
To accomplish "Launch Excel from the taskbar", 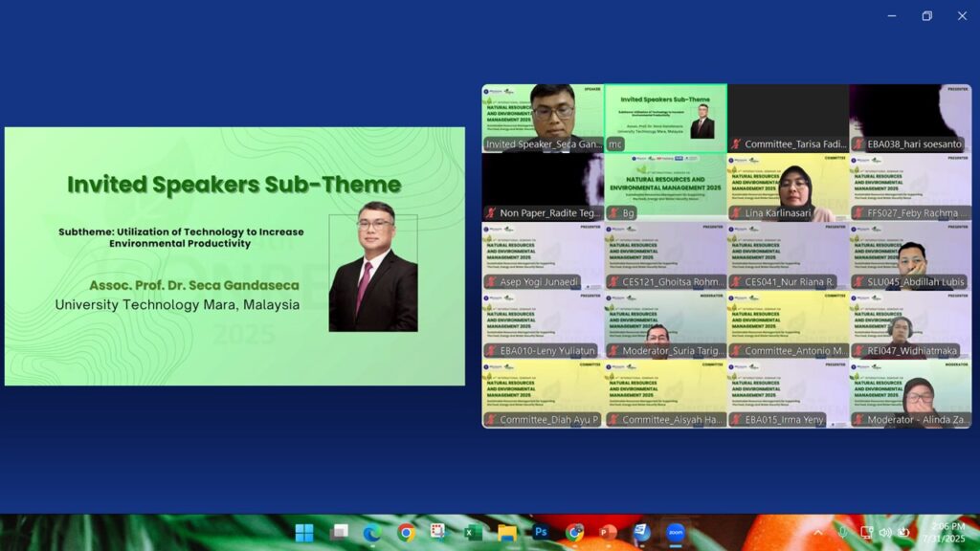I will pos(473,533).
